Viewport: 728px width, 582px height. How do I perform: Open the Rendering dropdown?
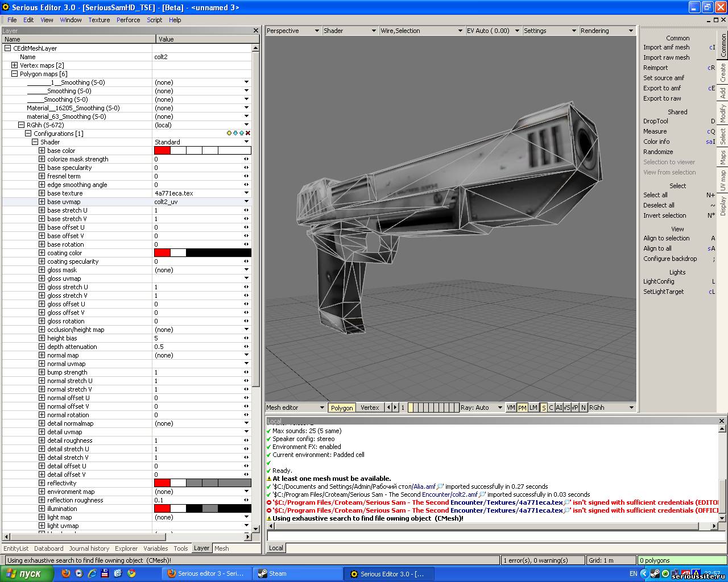click(607, 31)
